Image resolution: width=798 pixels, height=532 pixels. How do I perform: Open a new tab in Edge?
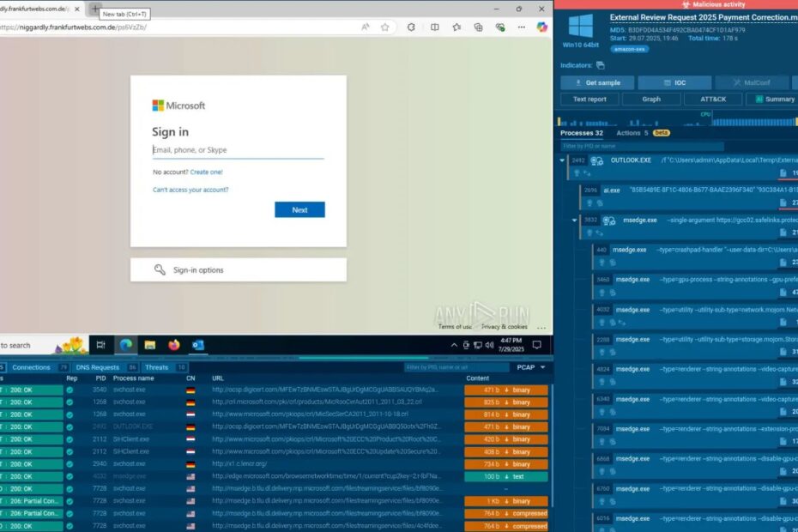[94, 8]
